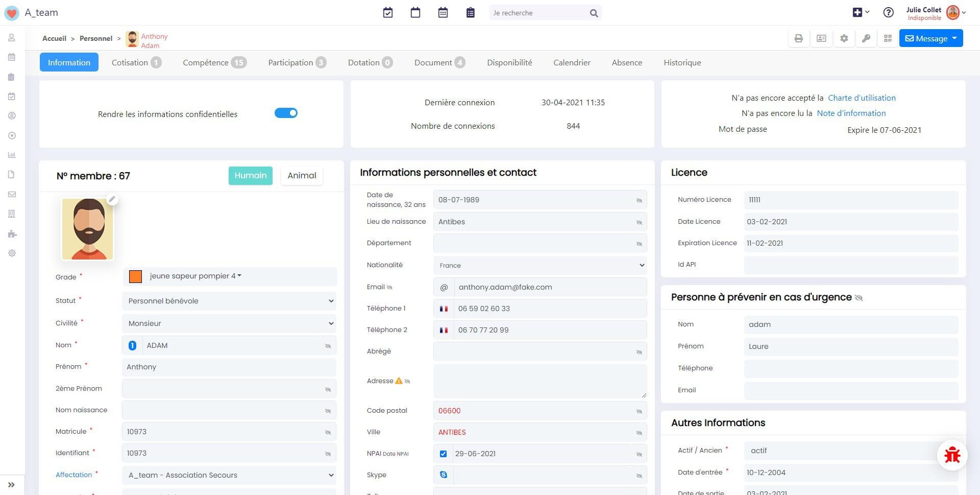Click the clipboard list icon in the top bar
This screenshot has width=980, height=495.
pos(471,13)
